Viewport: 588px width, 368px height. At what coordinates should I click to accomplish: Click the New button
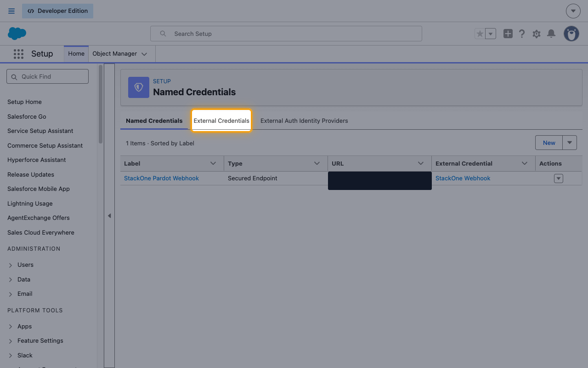click(549, 143)
